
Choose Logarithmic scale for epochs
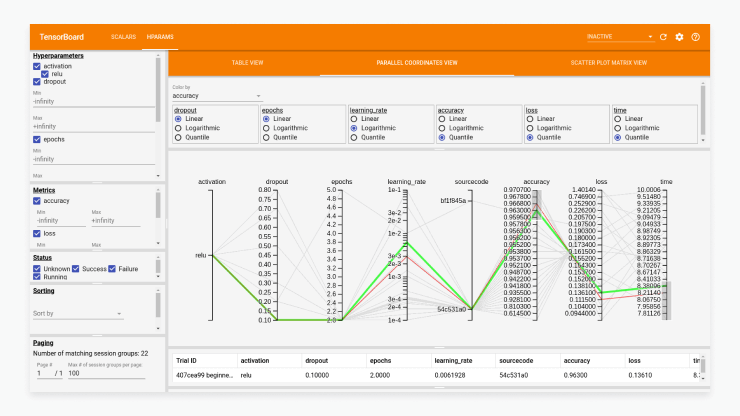click(266, 128)
